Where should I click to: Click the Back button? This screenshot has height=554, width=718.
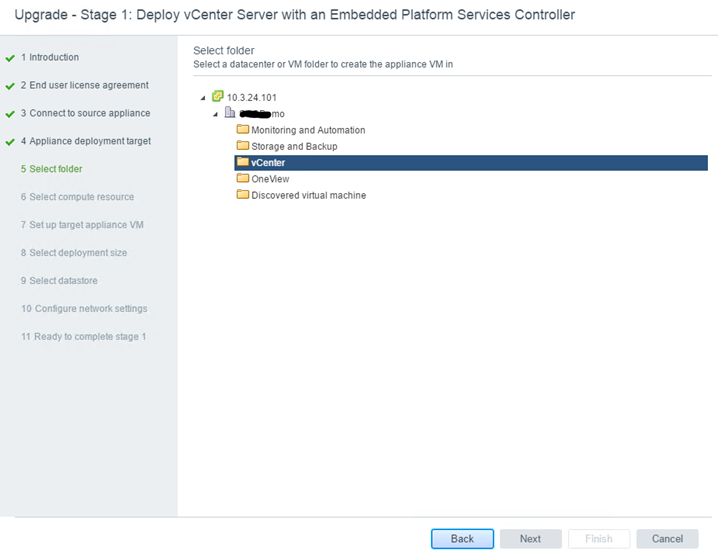click(462, 539)
